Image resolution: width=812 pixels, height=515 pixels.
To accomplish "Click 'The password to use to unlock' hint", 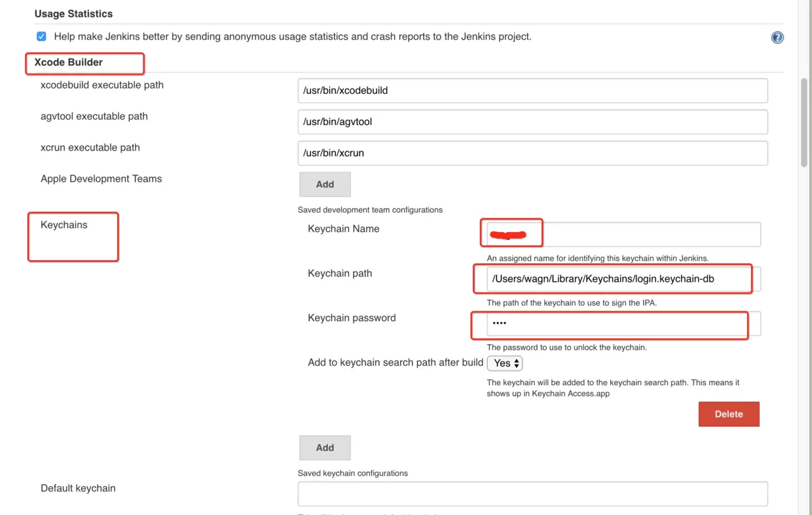I will coord(566,347).
